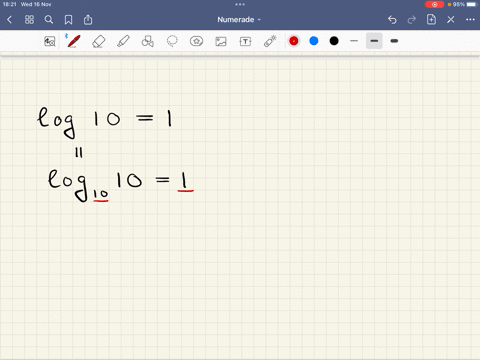Screen dimensions: 480x360
Task: Open the more options ellipsis menu
Action: point(470,20)
